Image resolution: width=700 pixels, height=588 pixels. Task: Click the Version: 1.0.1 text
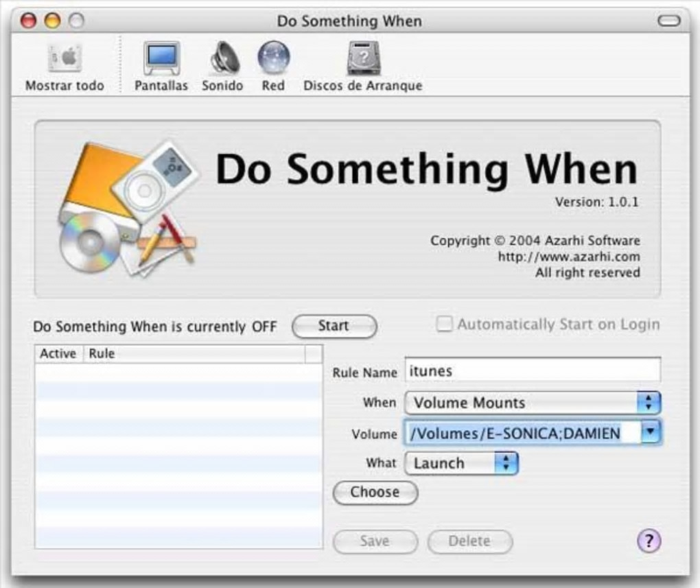pos(597,202)
